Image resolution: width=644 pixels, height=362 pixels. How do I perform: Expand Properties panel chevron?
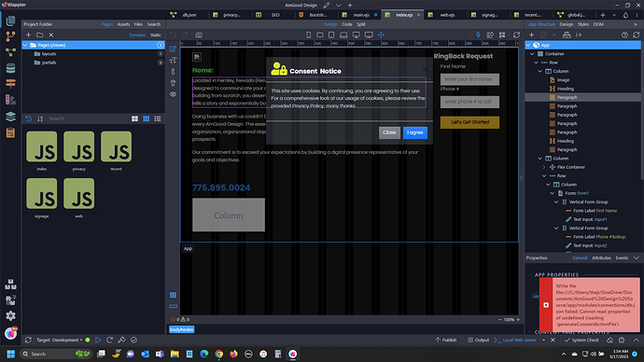(637, 258)
